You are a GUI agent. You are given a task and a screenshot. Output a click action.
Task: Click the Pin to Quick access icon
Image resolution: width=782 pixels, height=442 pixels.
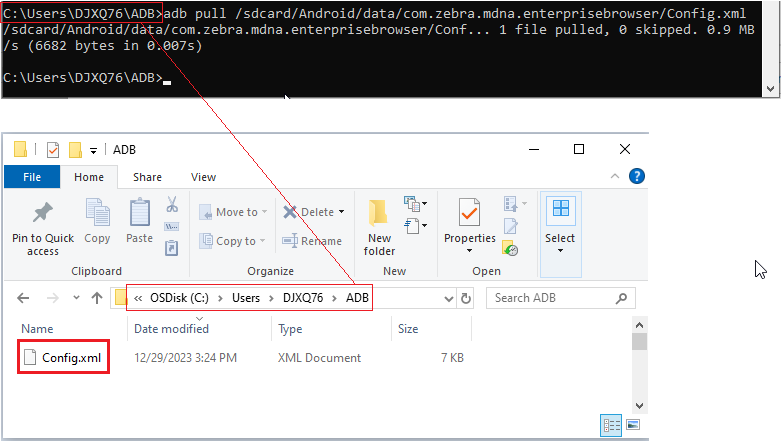[43, 213]
